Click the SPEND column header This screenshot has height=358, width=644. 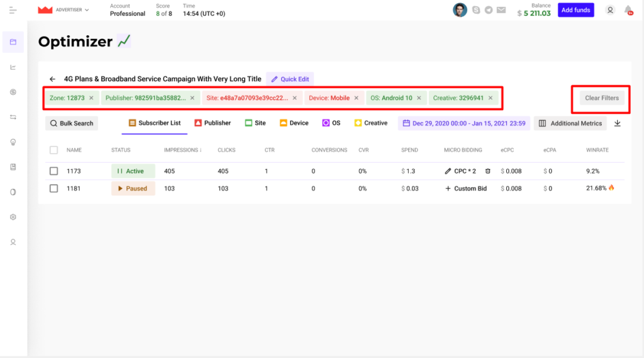pyautogui.click(x=409, y=150)
